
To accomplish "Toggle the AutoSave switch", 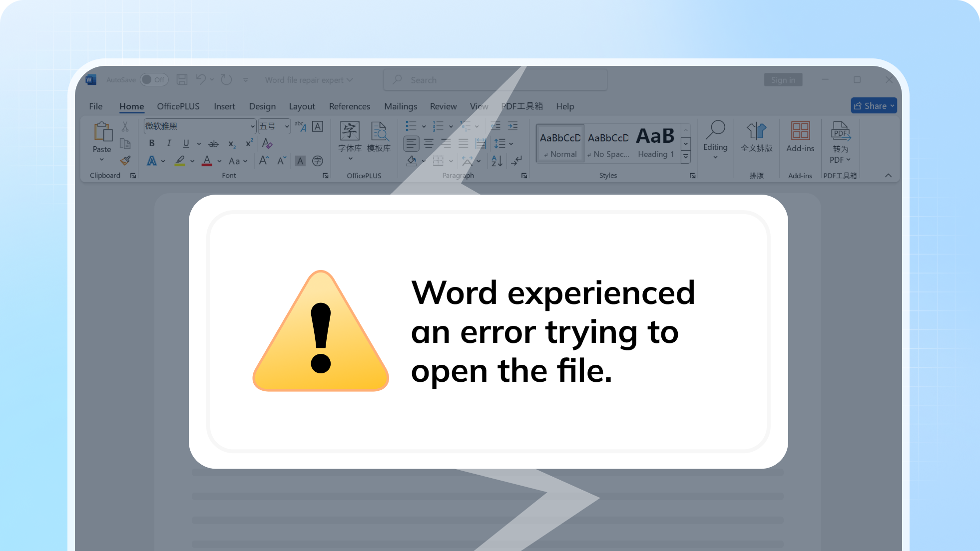I will point(154,80).
